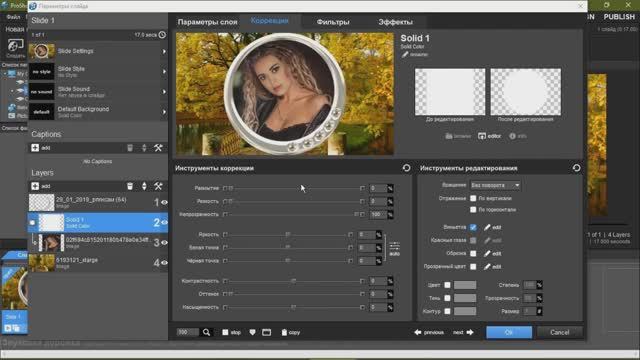Screen dimensions: 640x360
Task: Open the Файл menu in main window
Action: pos(13,17)
